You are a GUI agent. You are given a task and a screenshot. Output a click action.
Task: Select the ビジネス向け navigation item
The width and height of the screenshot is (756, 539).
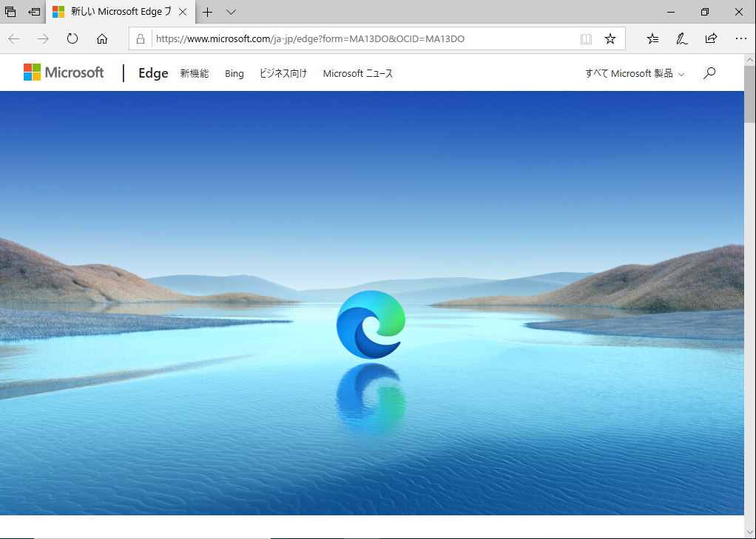click(283, 73)
